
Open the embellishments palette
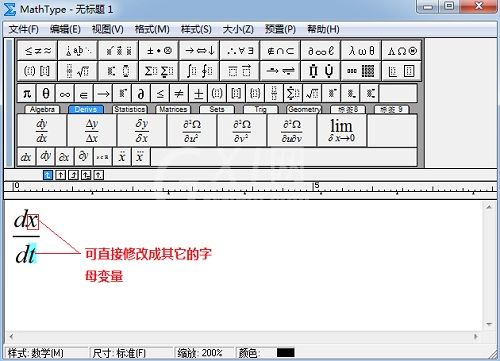pos(118,51)
